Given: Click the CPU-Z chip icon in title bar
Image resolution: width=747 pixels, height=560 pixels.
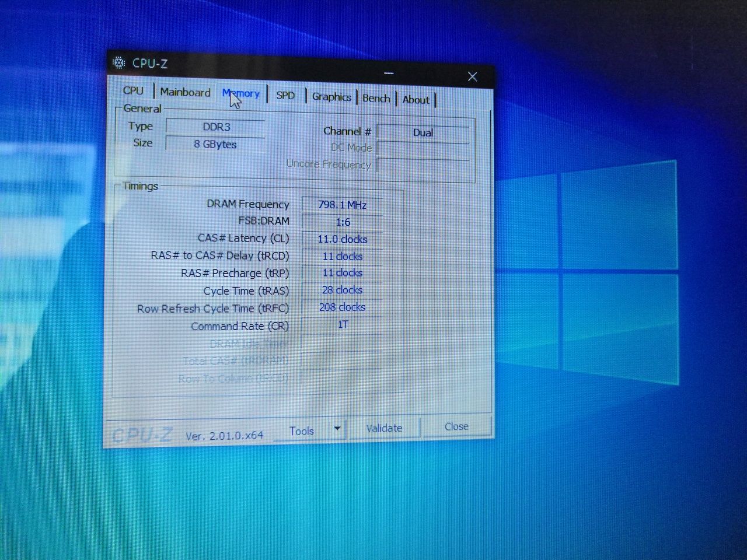Looking at the screenshot, I should tap(118, 62).
